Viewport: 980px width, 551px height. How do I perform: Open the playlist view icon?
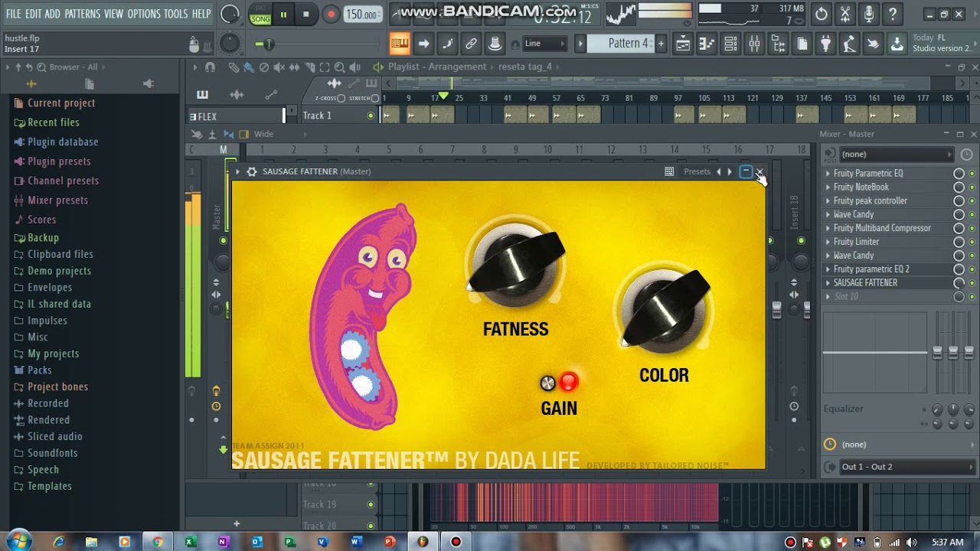pyautogui.click(x=683, y=44)
